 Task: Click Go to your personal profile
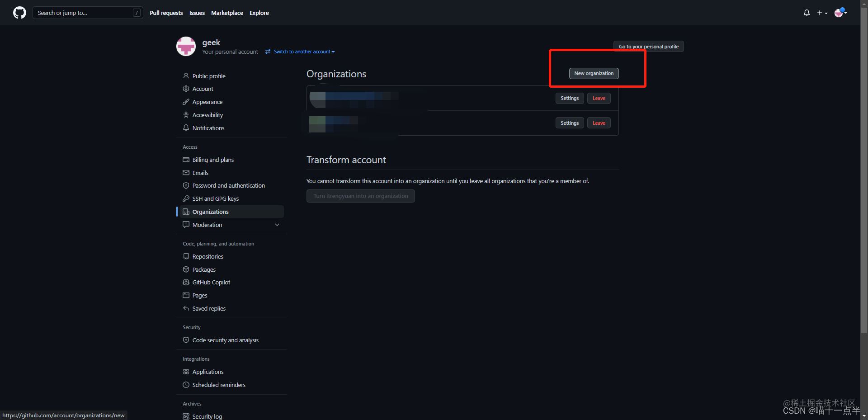coord(648,47)
